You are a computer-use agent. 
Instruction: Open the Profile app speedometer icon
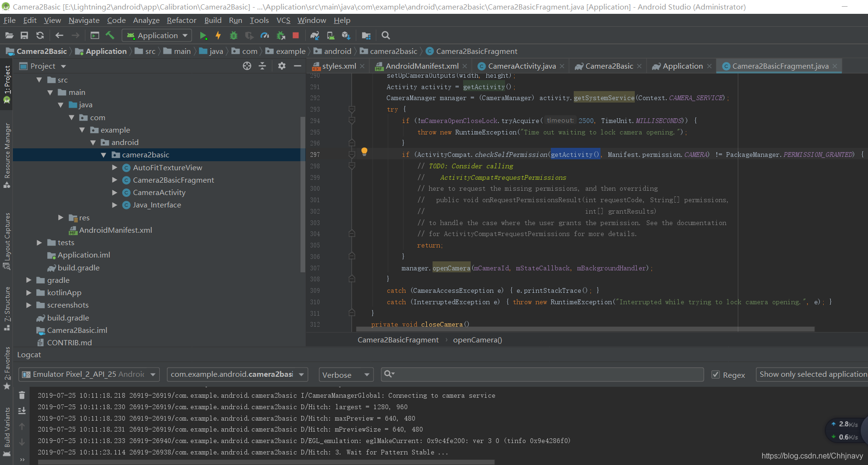(265, 35)
